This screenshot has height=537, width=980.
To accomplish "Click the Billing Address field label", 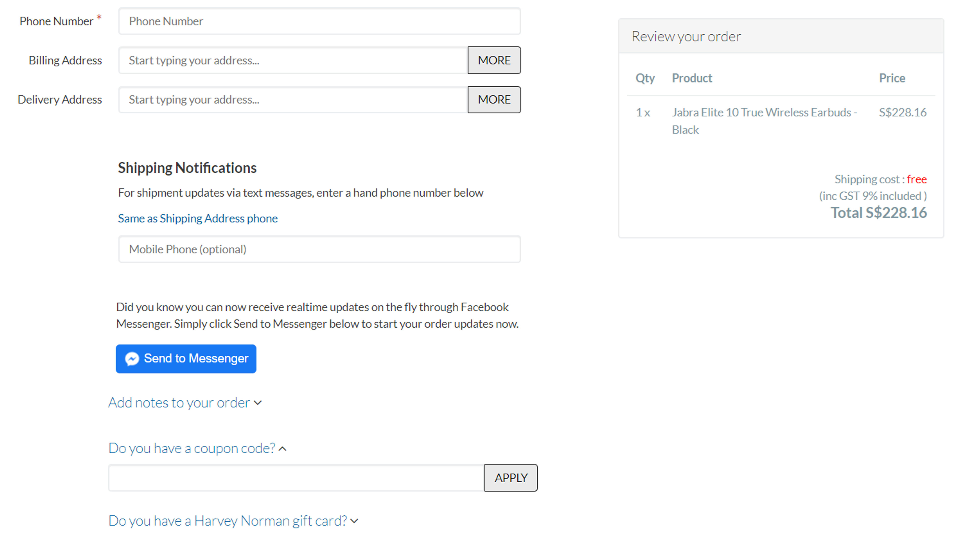I will pos(65,60).
